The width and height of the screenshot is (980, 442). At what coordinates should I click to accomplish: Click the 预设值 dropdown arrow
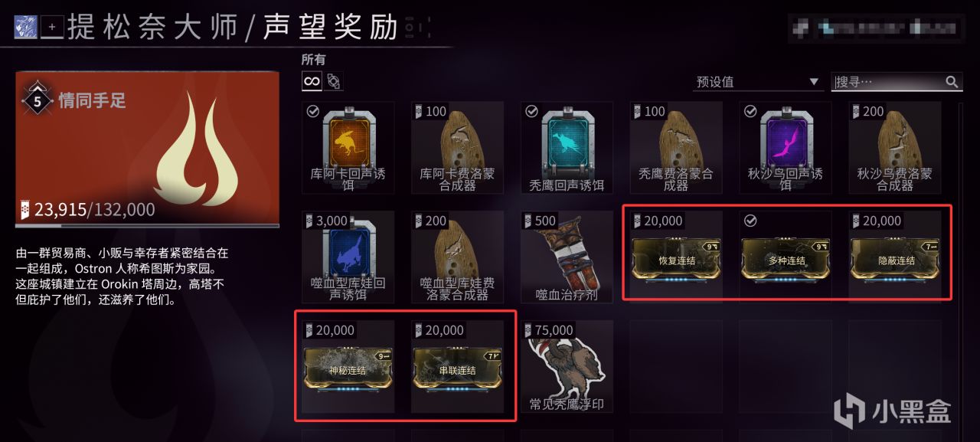click(x=814, y=82)
